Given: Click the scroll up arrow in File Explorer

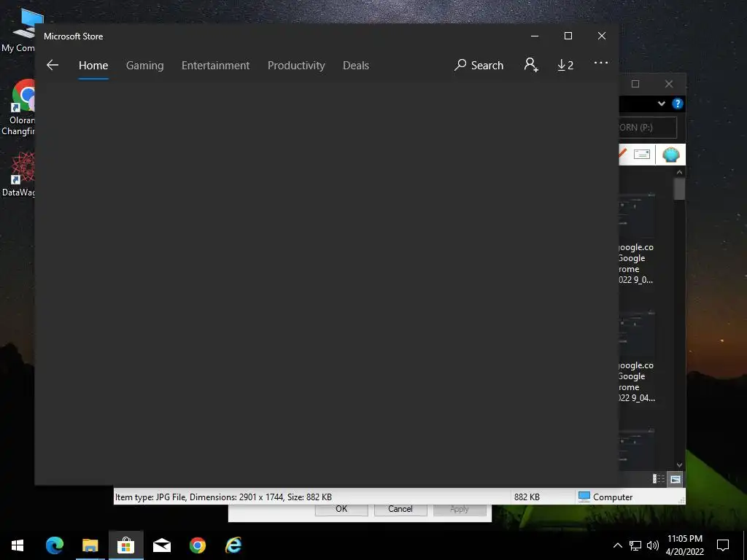Looking at the screenshot, I should point(679,172).
